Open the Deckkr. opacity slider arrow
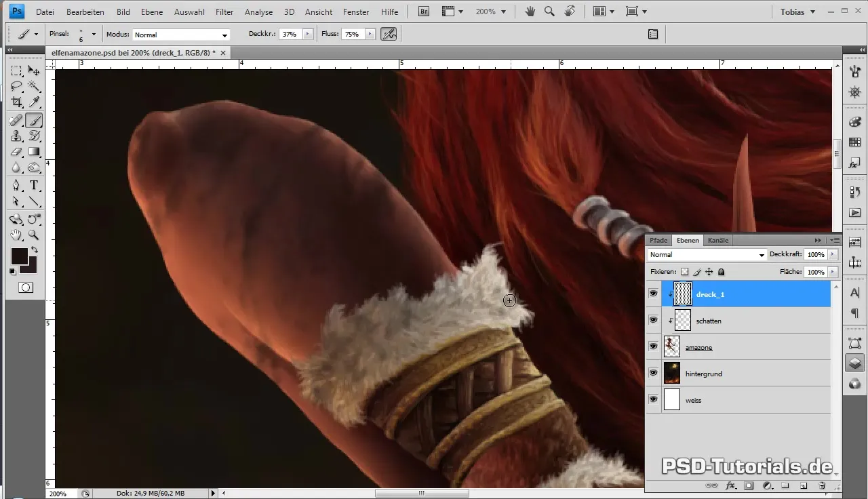 308,34
